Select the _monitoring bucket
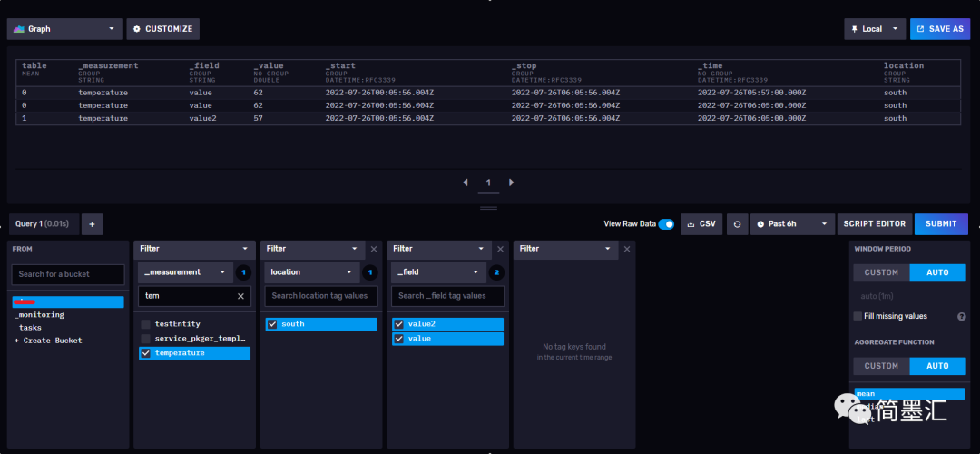This screenshot has height=454, width=980. (67, 314)
